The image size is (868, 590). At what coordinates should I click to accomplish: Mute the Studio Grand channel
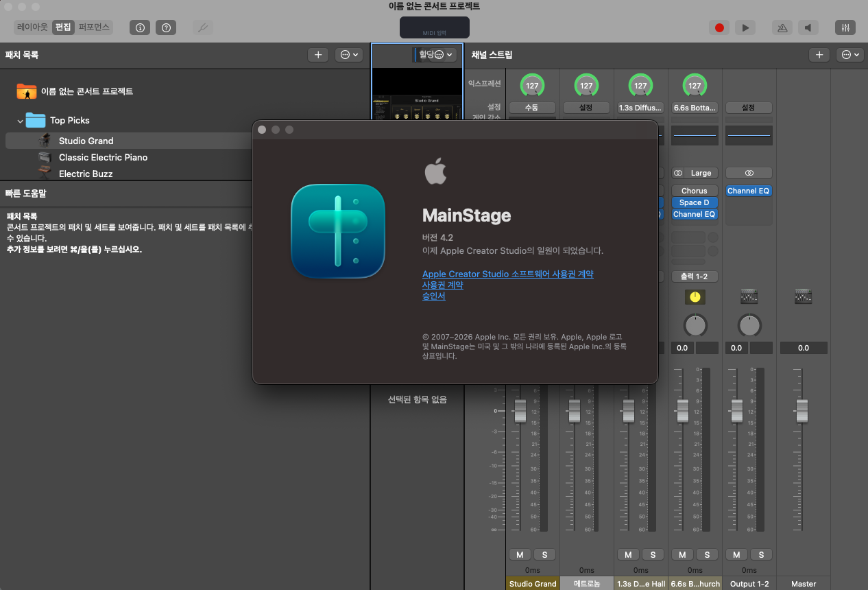(520, 554)
